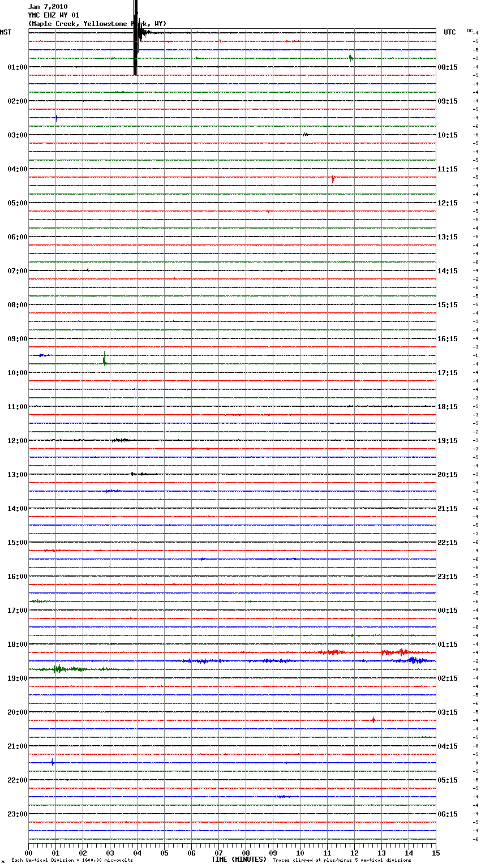Click the 13:15 UTC time label
Image resolution: width=481 pixels, height=868 pixels.
coord(448,237)
